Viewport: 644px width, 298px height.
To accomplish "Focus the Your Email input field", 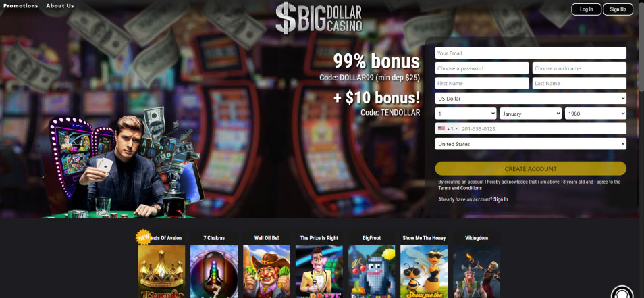I will coord(531,53).
